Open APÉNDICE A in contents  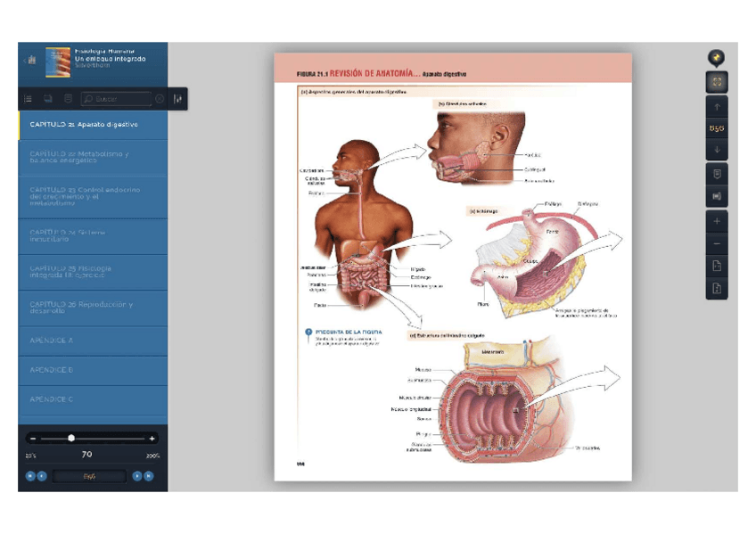tap(93, 341)
